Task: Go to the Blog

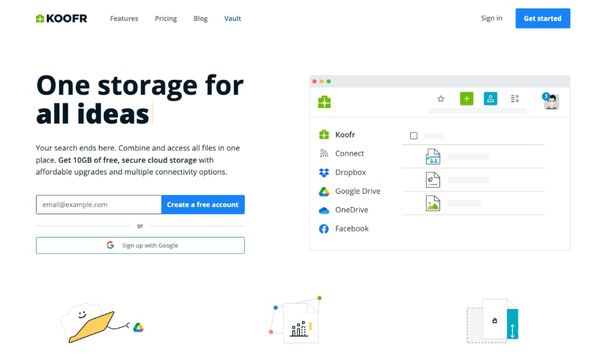Action: tap(201, 18)
